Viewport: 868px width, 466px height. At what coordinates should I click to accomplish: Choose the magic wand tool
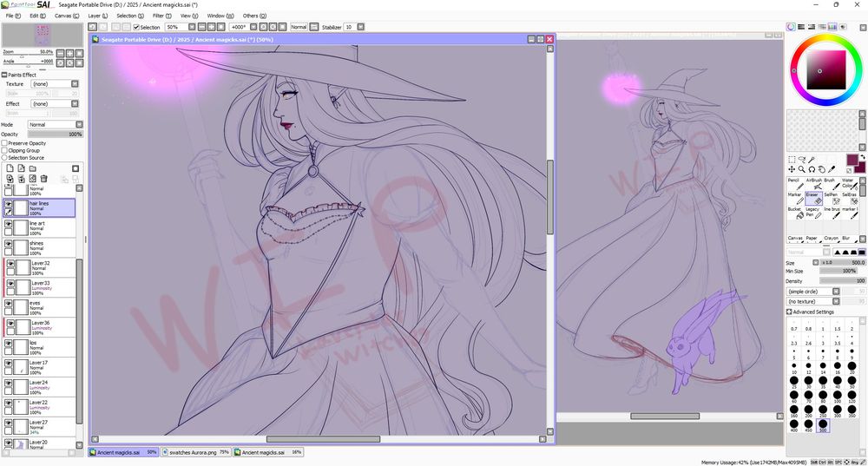point(812,160)
